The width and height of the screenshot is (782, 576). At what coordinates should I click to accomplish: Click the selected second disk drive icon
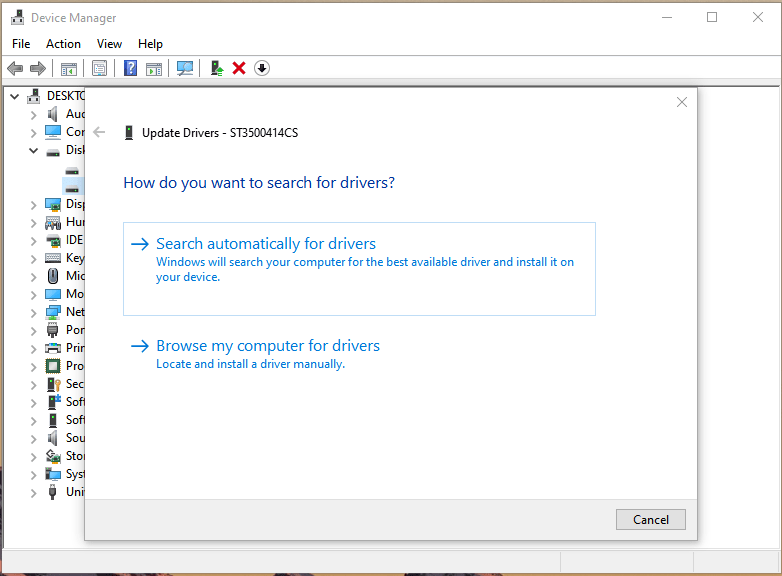[72, 189]
